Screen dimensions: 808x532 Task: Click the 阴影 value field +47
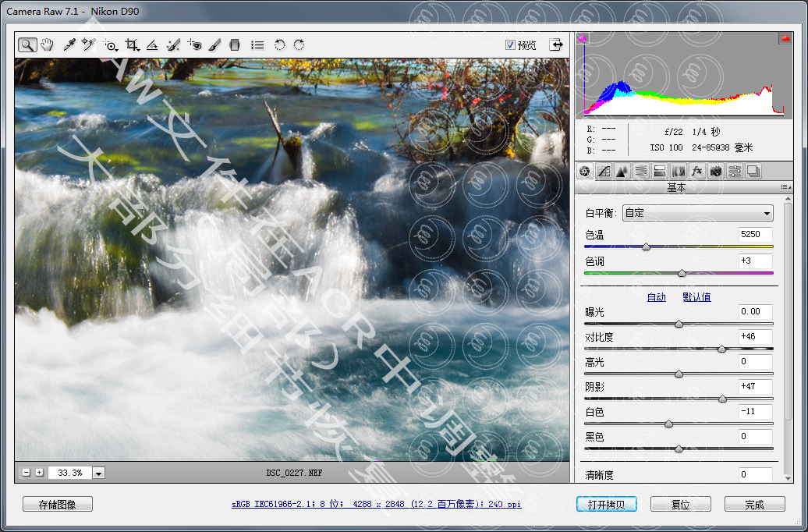click(x=756, y=386)
